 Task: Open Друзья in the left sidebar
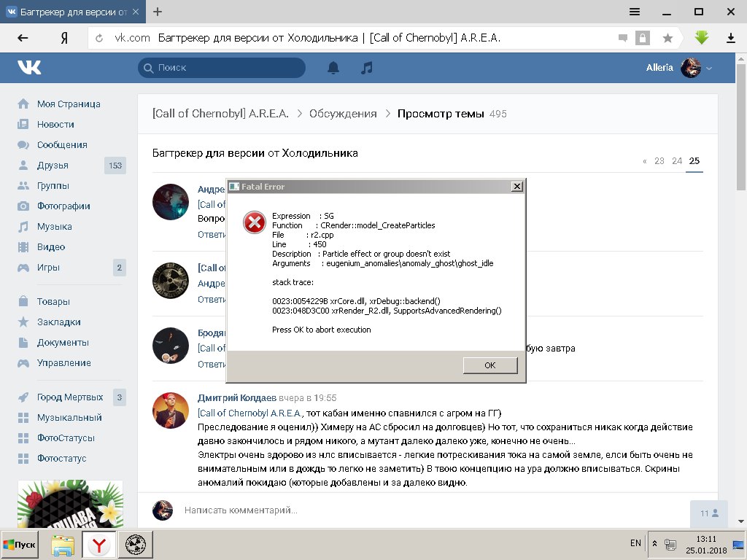[53, 166]
